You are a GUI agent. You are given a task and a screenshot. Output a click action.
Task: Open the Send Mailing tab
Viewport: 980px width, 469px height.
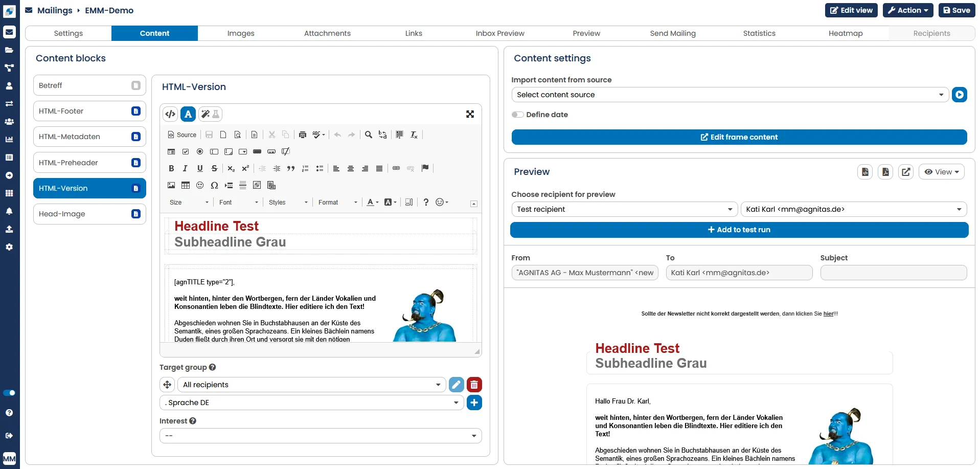point(673,33)
